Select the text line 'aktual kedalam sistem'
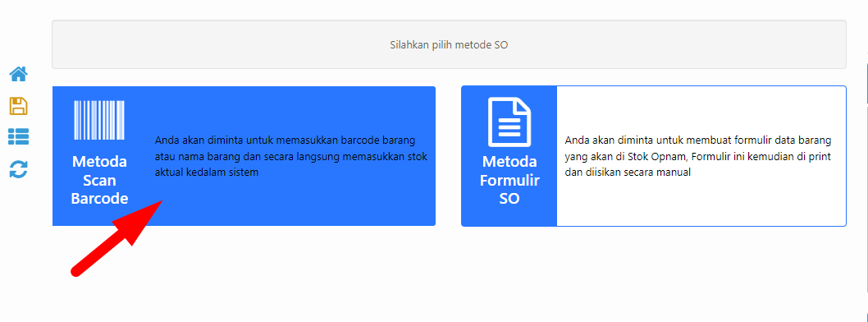 (x=207, y=173)
